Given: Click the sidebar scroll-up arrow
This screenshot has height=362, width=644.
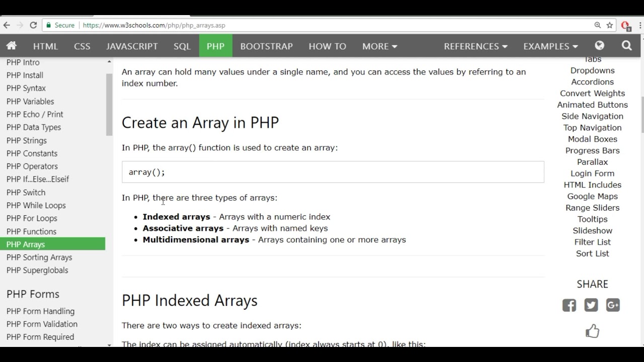Looking at the screenshot, I should 109,61.
